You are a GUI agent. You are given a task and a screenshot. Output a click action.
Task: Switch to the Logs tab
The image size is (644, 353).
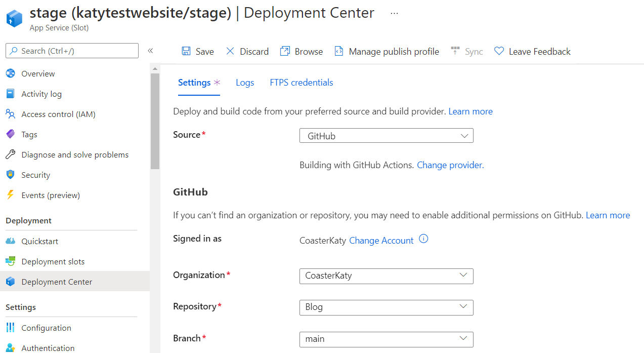pos(245,83)
